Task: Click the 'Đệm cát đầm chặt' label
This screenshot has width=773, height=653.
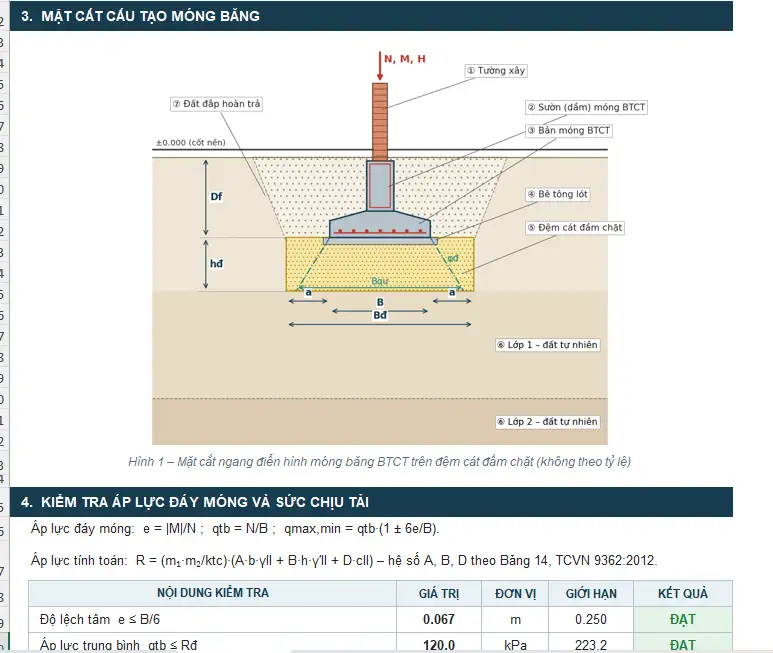Action: (575, 228)
